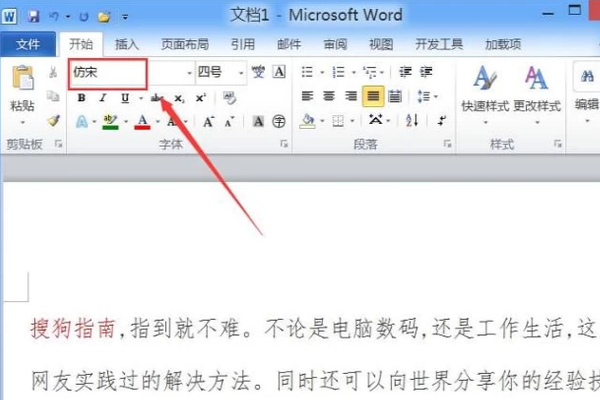Toggle the highlighted justify alignment

373,96
